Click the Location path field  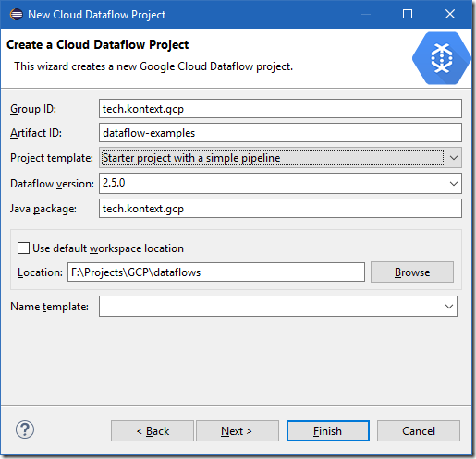click(x=216, y=272)
